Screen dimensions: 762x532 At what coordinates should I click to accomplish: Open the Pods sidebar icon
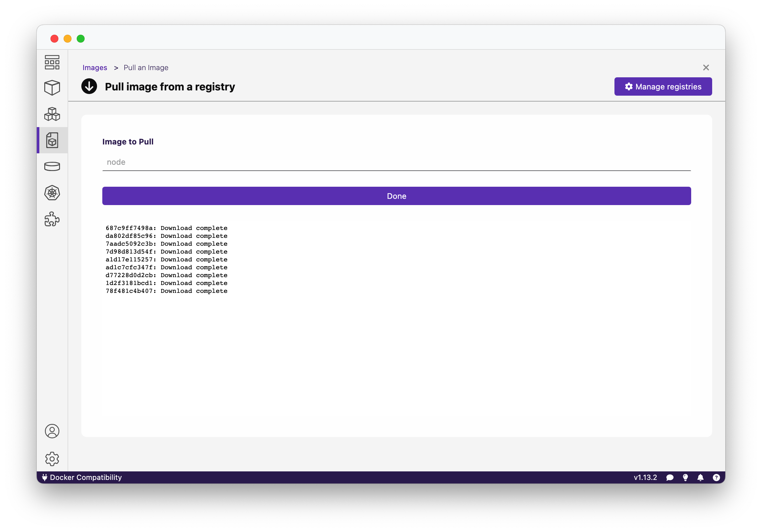pyautogui.click(x=52, y=114)
